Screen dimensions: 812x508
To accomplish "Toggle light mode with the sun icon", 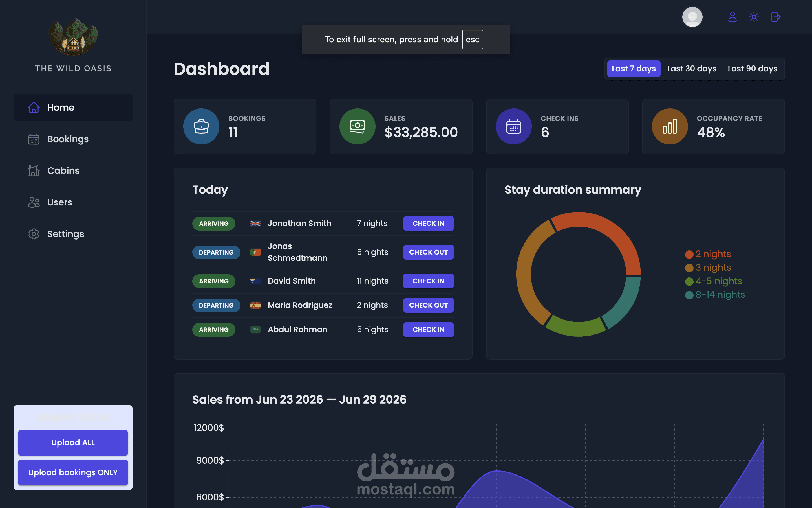I will tap(754, 17).
